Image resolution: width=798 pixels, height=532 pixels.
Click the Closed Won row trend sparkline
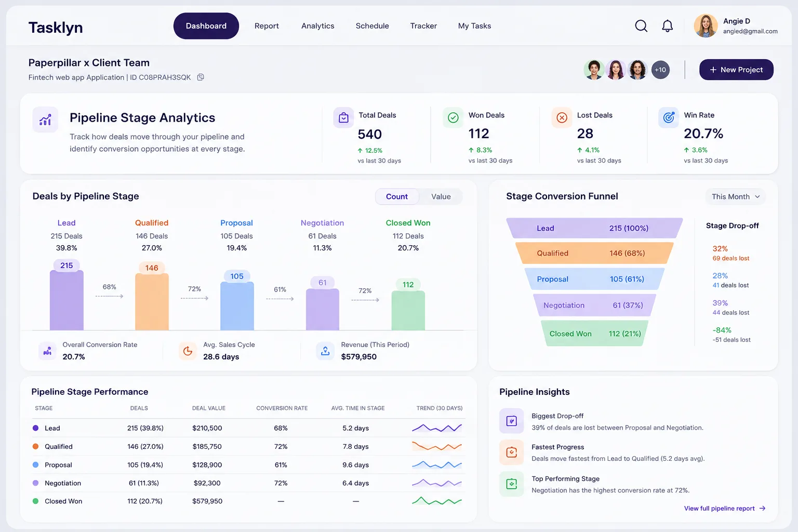coord(437,501)
